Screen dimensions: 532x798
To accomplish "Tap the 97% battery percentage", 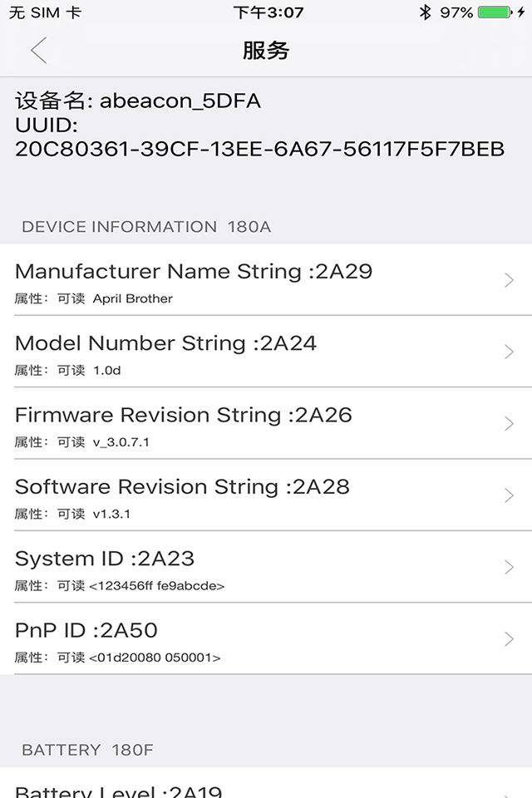I will (456, 12).
